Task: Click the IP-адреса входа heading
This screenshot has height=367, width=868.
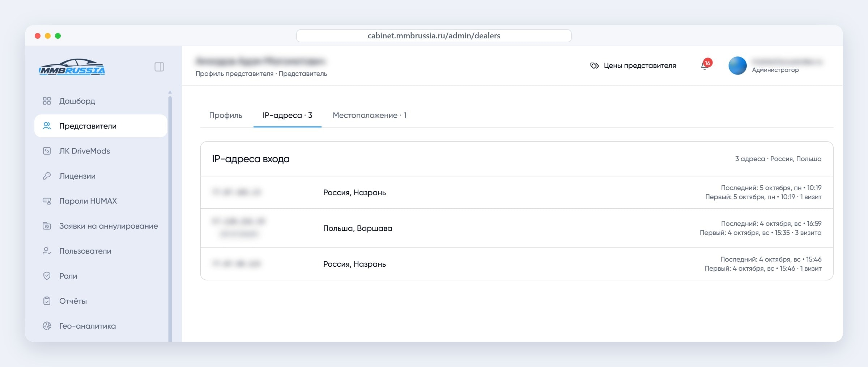Action: coord(251,159)
